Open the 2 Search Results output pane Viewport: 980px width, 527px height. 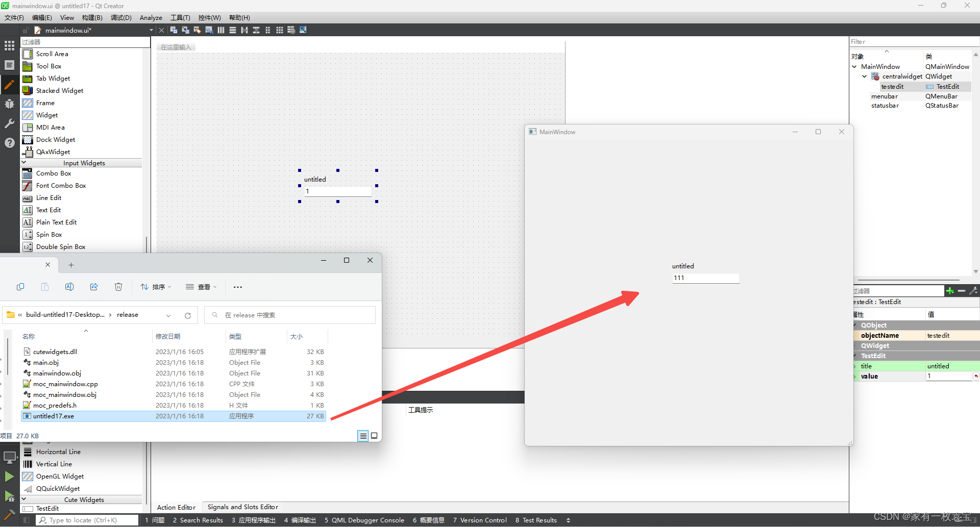[198, 520]
